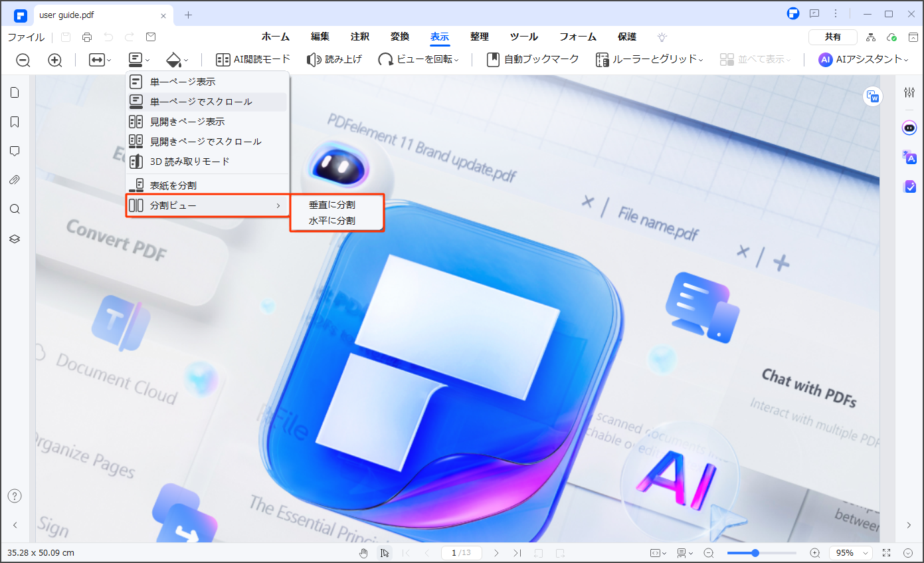The height and width of the screenshot is (563, 924).
Task: Open the layers panel in left sidebar
Action: (x=15, y=239)
